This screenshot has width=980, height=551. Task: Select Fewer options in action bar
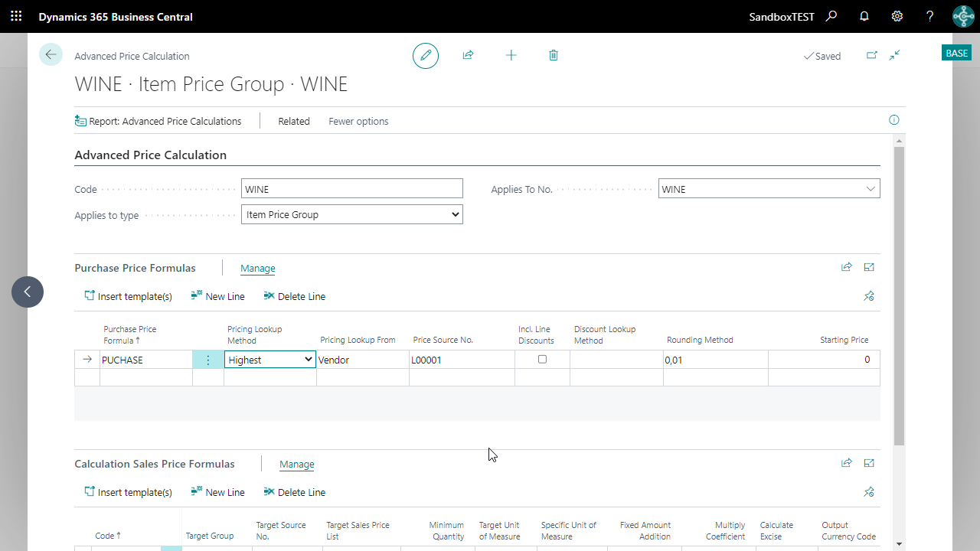tap(358, 121)
